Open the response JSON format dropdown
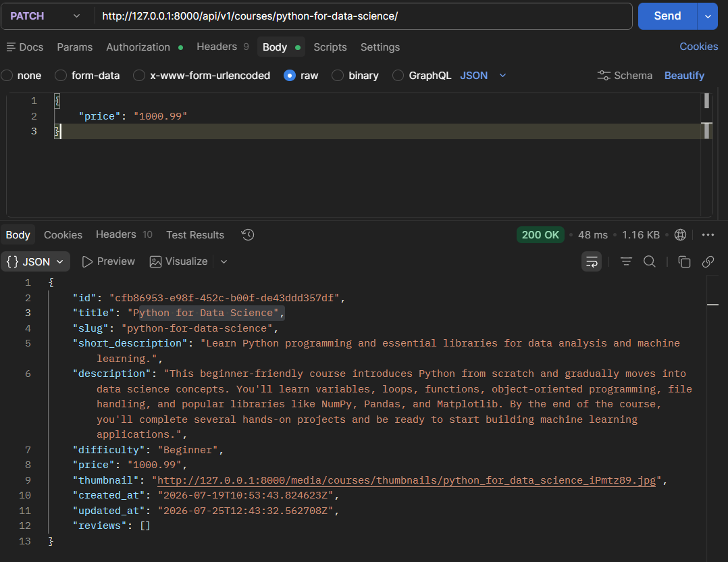Screen dimensions: 728x562 pos(35,262)
